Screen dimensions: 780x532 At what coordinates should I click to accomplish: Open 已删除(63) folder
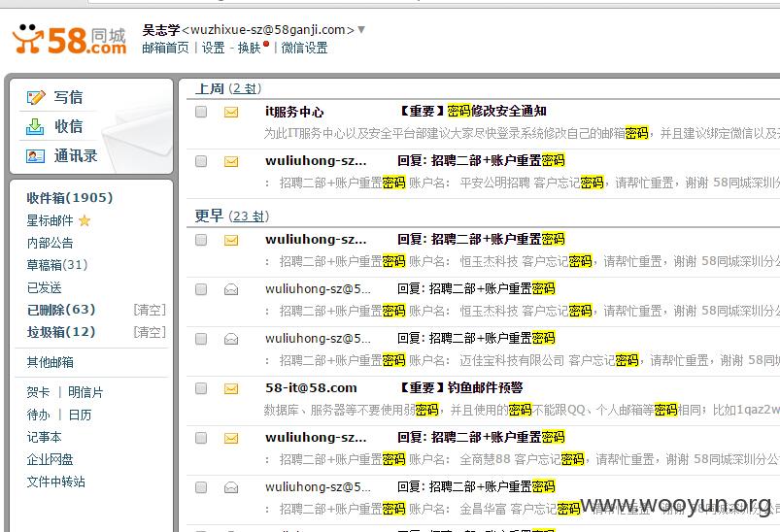coord(61,310)
